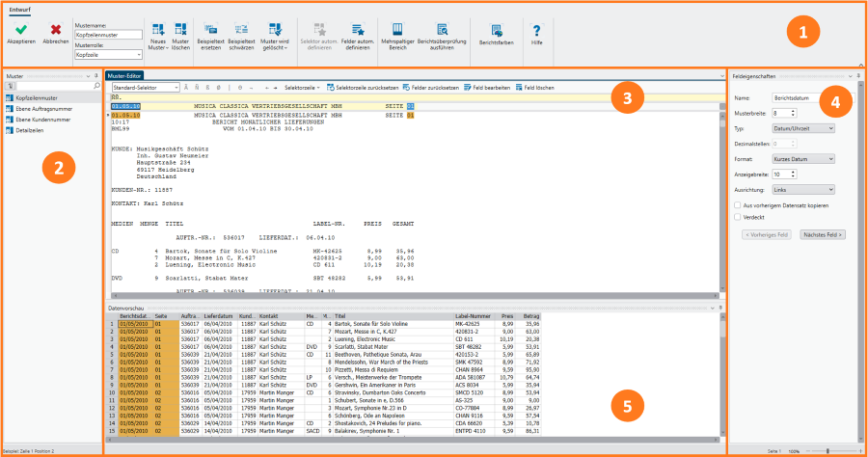868x457 pixels.
Task: Click 'Feld bearbeiten' in editor toolbar
Action: pyautogui.click(x=486, y=87)
